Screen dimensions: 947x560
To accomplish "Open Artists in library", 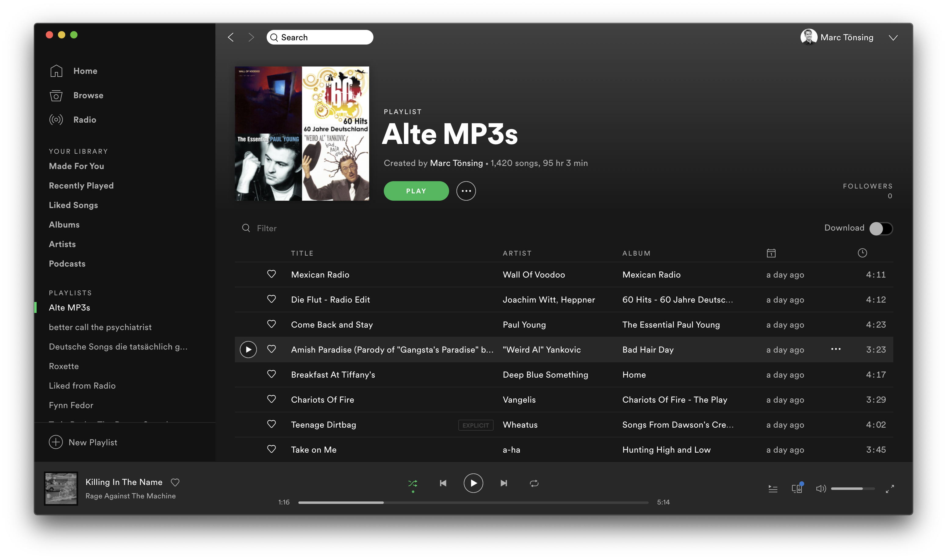I will click(x=62, y=244).
